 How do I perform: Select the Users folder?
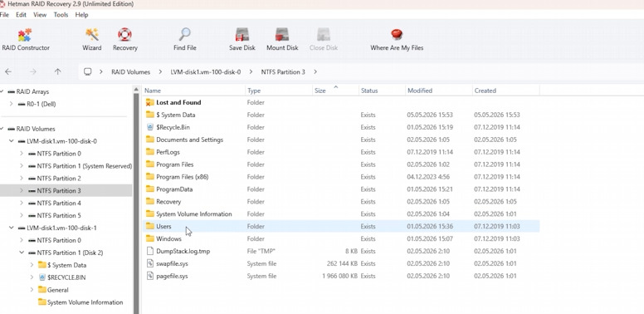[163, 227]
